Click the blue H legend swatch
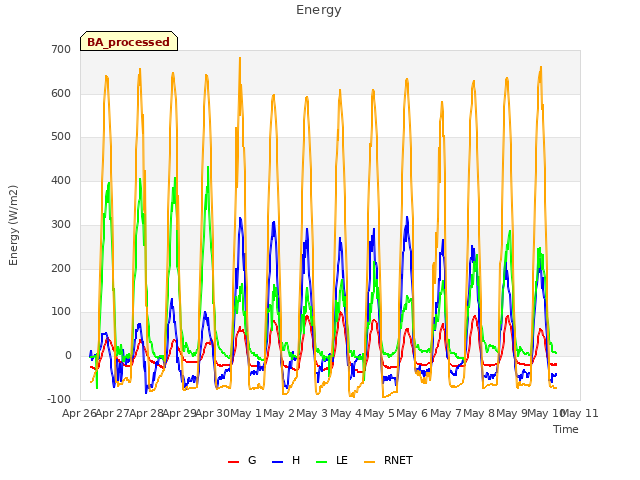Screen dimensions: 640x480 [277, 462]
